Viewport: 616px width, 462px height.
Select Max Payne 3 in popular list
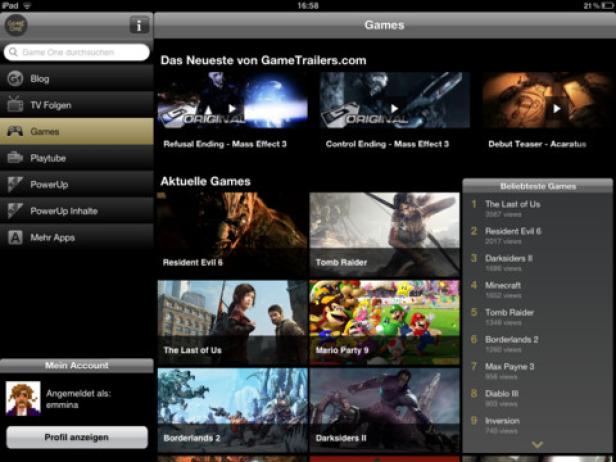[537, 371]
